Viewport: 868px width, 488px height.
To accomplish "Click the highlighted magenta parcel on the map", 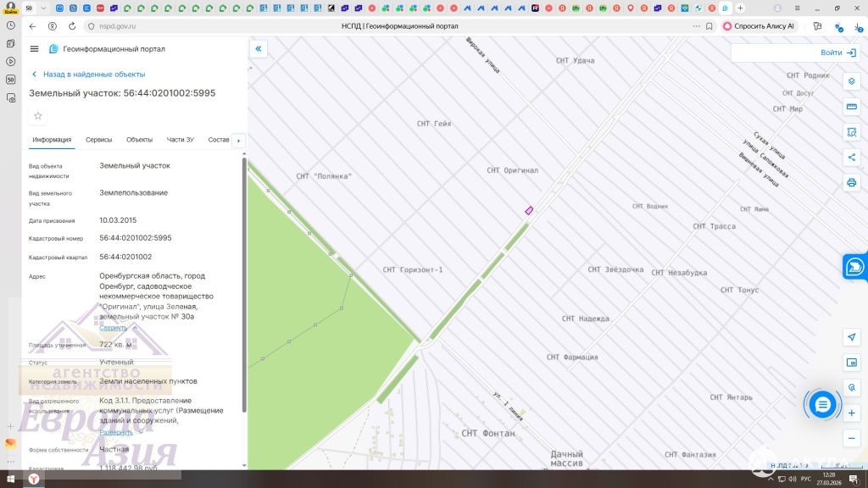I will [x=529, y=210].
